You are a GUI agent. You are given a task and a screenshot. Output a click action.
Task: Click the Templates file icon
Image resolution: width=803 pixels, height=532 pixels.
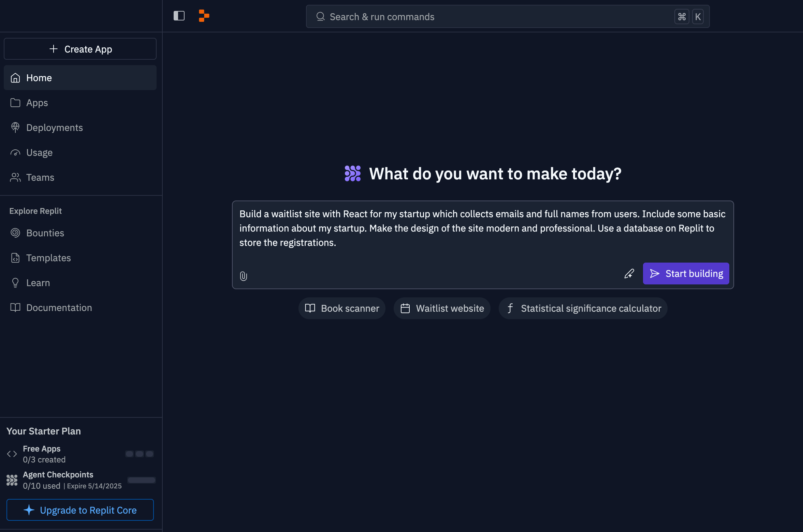pos(15,258)
